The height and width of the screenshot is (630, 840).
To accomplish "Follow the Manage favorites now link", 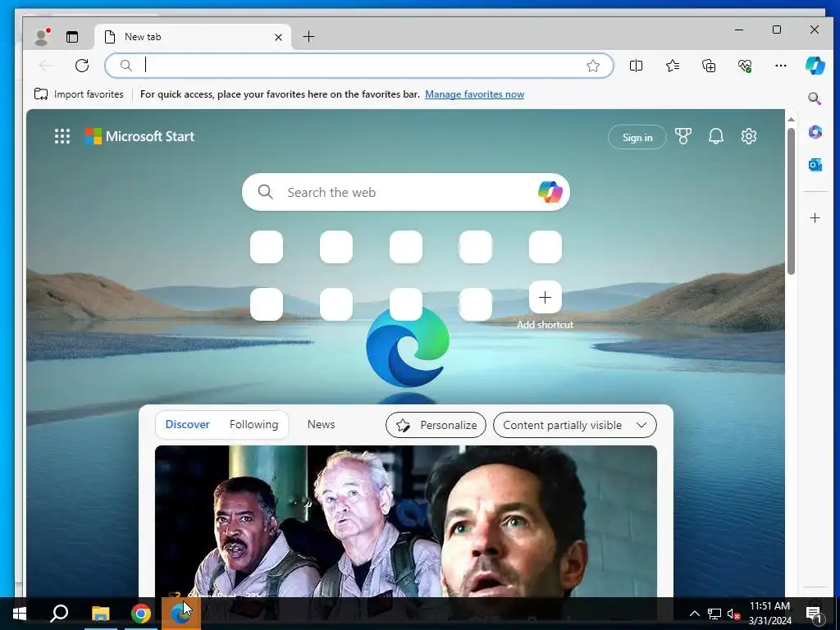I will pyautogui.click(x=474, y=94).
